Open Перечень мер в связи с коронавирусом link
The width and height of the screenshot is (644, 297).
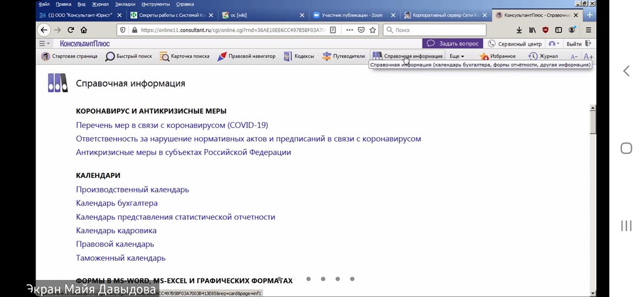pyautogui.click(x=172, y=125)
